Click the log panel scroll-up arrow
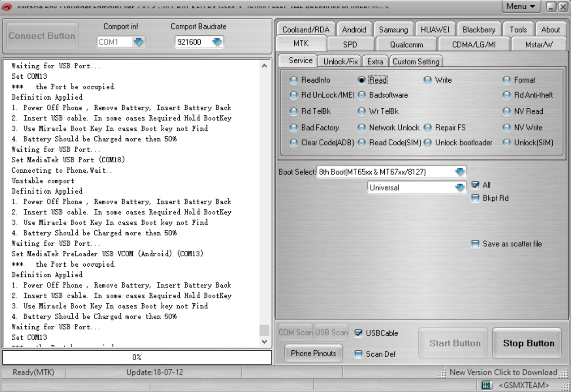This screenshot has width=571, height=392. coord(264,66)
